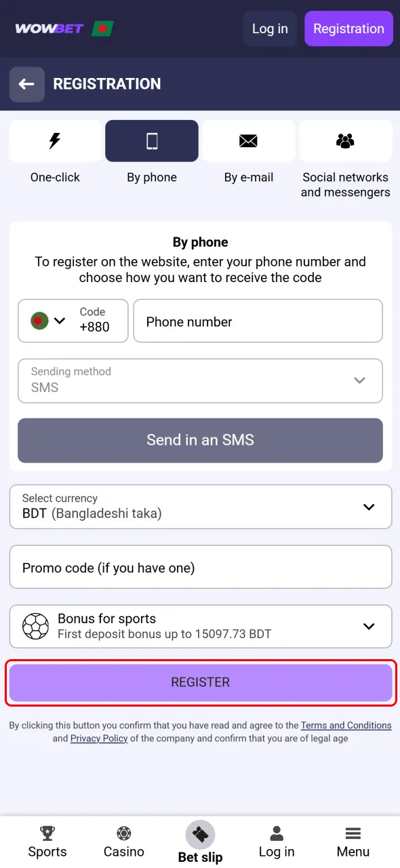This screenshot has height=868, width=400.
Task: Click the By phone mobile icon
Action: pyautogui.click(x=152, y=141)
